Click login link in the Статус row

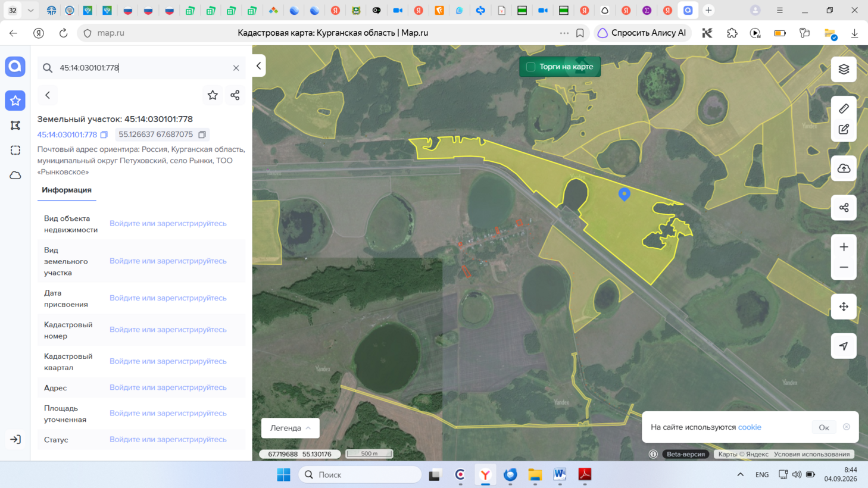click(x=168, y=439)
